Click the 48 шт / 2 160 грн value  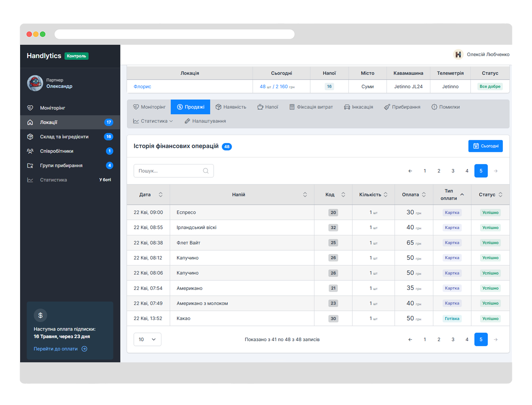(277, 87)
